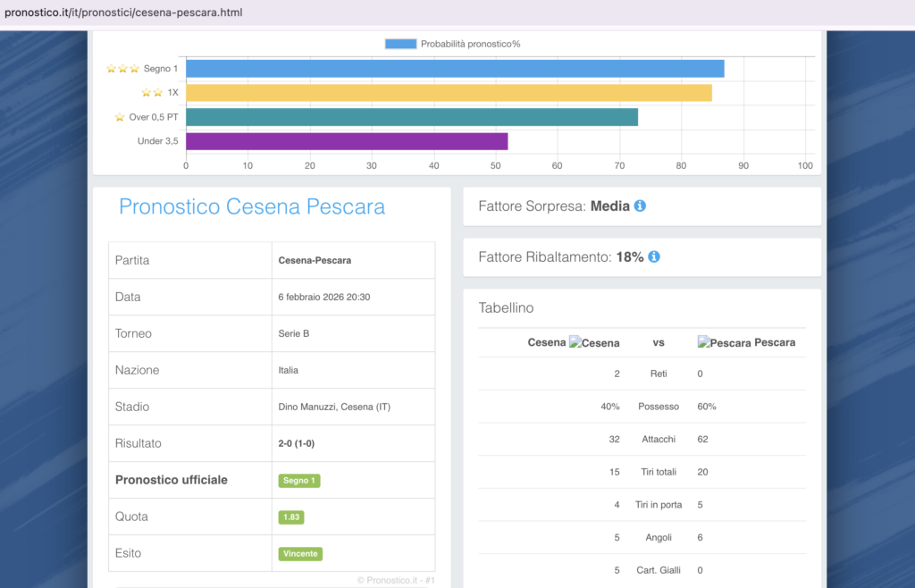915x588 pixels.
Task: Select the blue Segno 1 probability bar
Action: point(455,69)
